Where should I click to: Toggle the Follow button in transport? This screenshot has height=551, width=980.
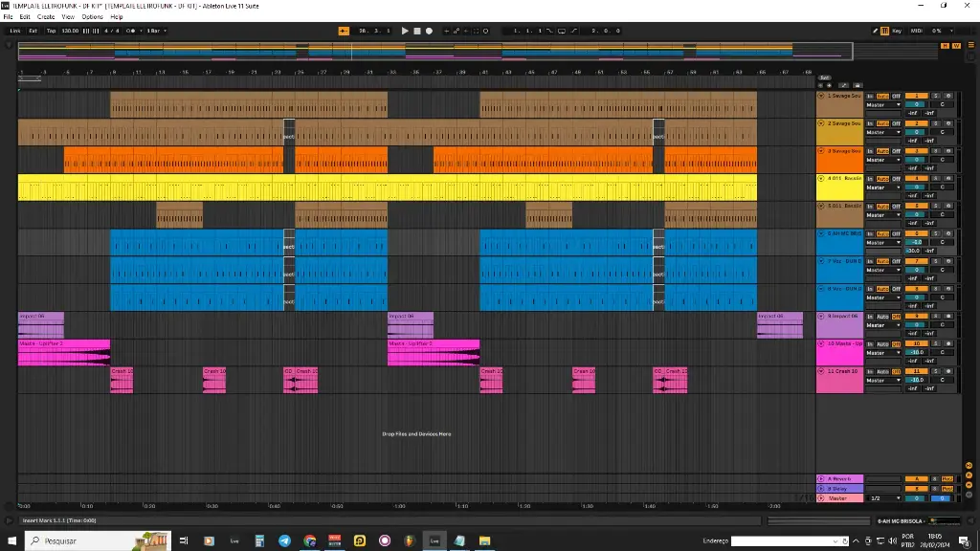344,31
